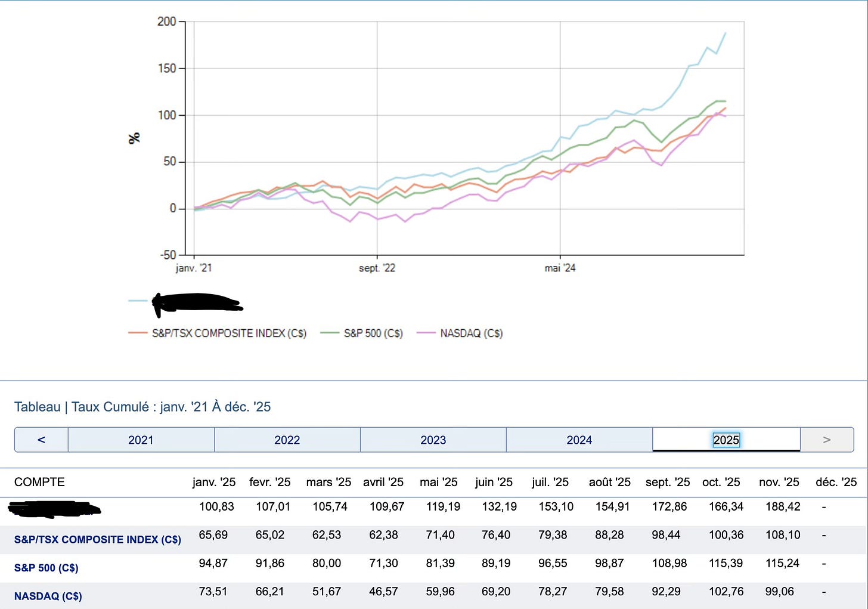Screen dimensions: 868x609
Task: Open S&P/TSX COMPOSITE INDEX (C$) row link
Action: 98,539
